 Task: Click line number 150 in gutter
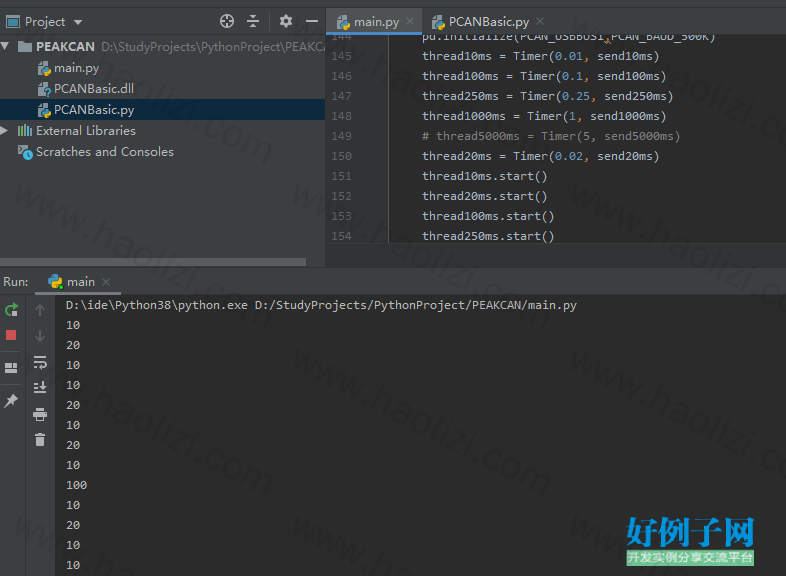point(341,156)
